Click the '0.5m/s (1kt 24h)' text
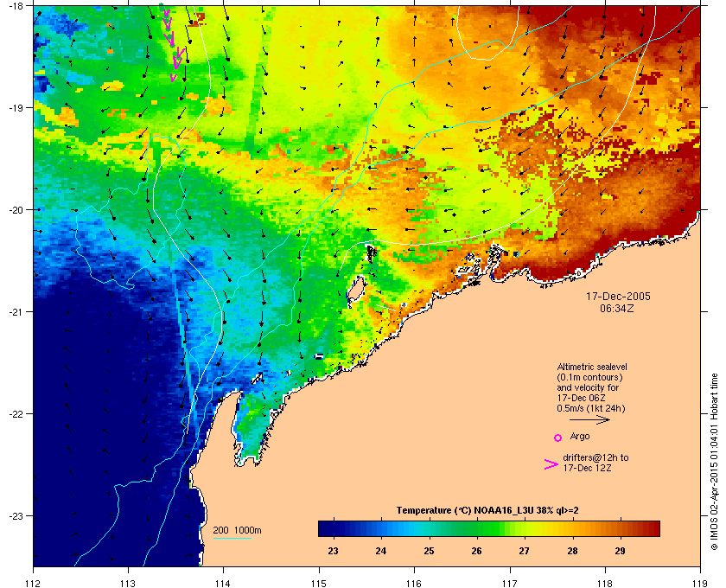Screen dimensions: 726x588 (x=591, y=408)
